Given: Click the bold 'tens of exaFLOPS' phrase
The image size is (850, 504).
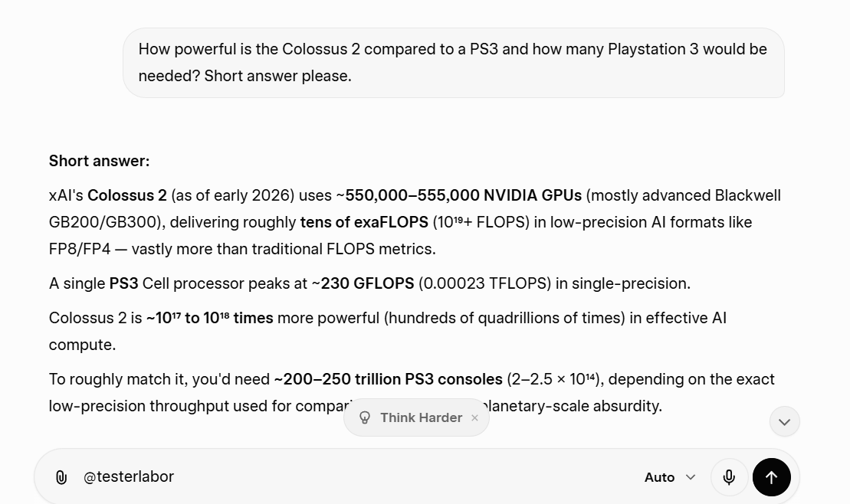Looking at the screenshot, I should pos(364,222).
